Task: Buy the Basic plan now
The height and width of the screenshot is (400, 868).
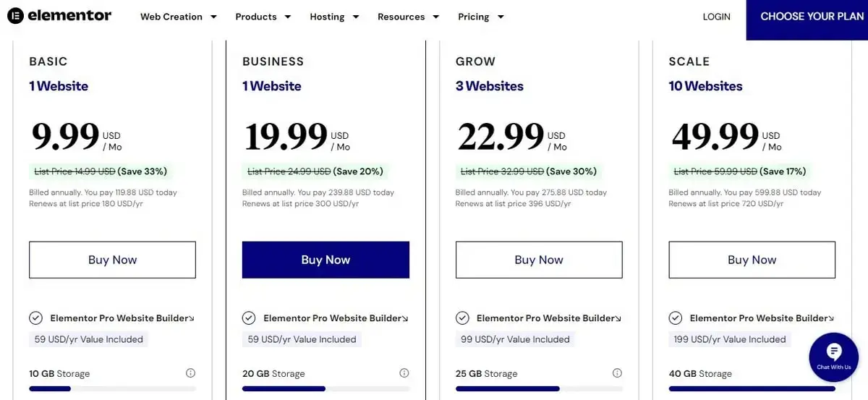Action: coord(112,260)
